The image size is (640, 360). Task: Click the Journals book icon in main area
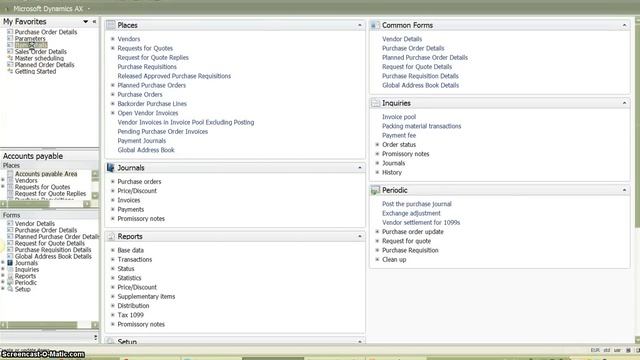point(111,168)
